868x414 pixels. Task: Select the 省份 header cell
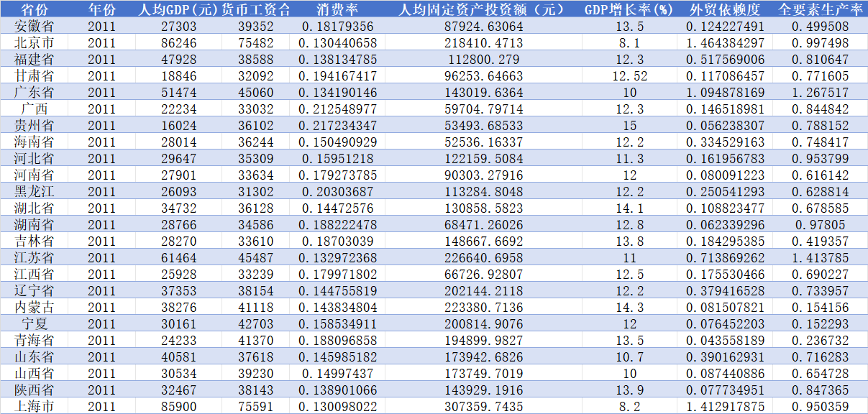(x=35, y=9)
